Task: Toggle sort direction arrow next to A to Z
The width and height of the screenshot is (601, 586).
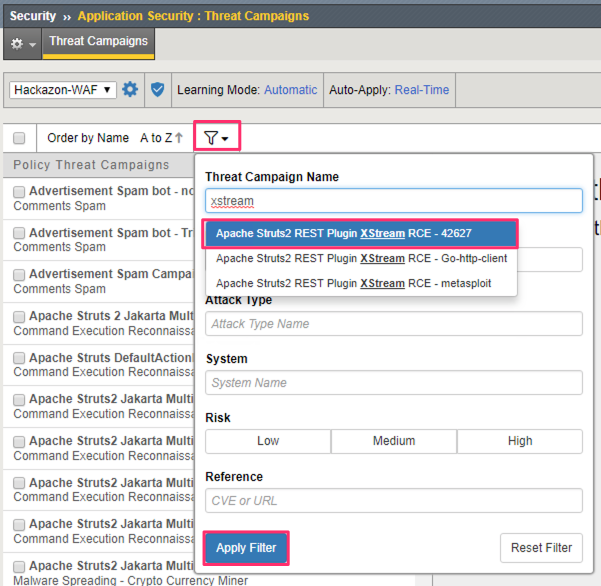Action: pyautogui.click(x=179, y=138)
